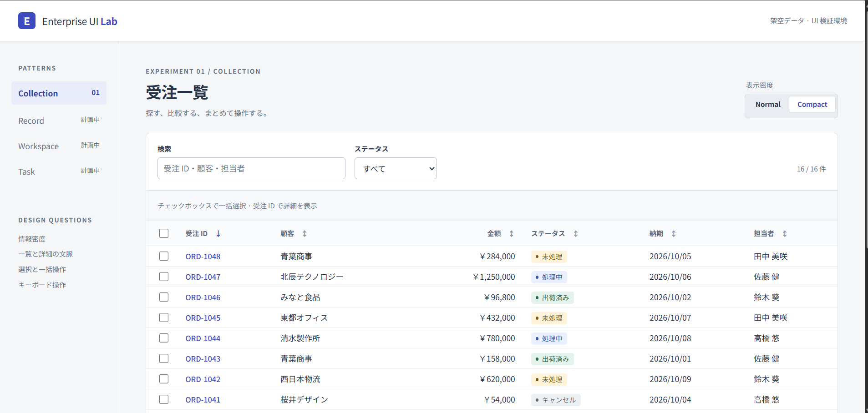Check the checkbox for ORD-1048
Image resolution: width=868 pixels, height=413 pixels.
(x=164, y=256)
